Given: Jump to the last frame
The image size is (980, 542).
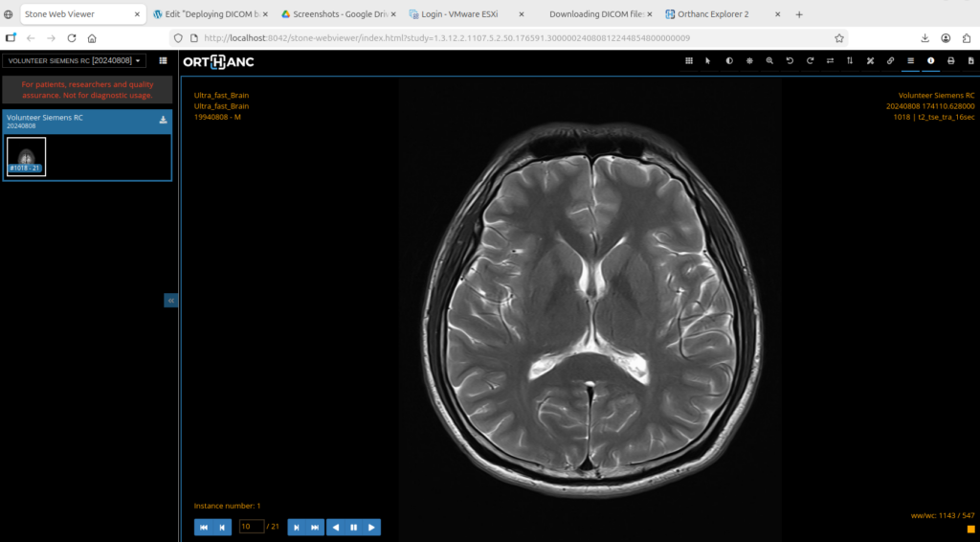Looking at the screenshot, I should [x=314, y=527].
